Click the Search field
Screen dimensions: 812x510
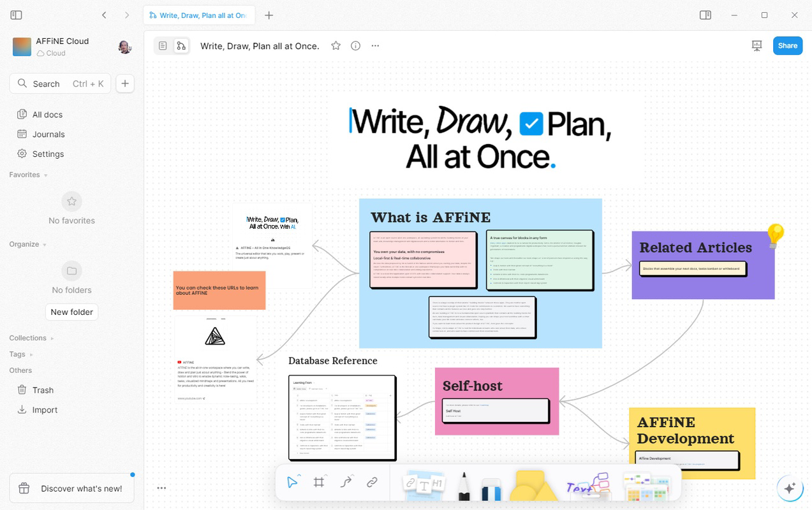60,84
